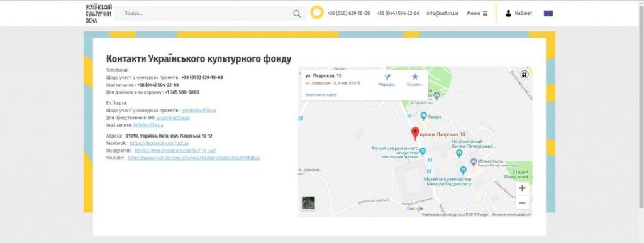Open the press@ucf.in.ua email link
Image resolution: width=644 pixels, height=243 pixels.
[x=174, y=117]
